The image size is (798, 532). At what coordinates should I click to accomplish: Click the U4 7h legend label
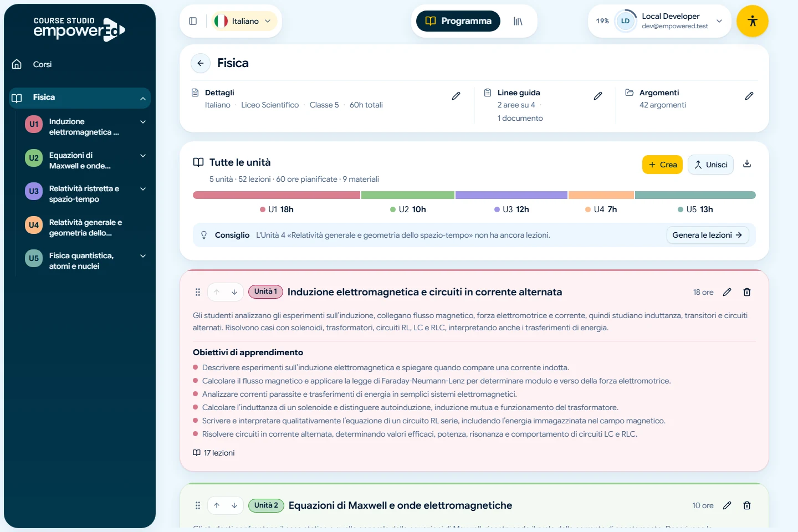click(x=601, y=209)
